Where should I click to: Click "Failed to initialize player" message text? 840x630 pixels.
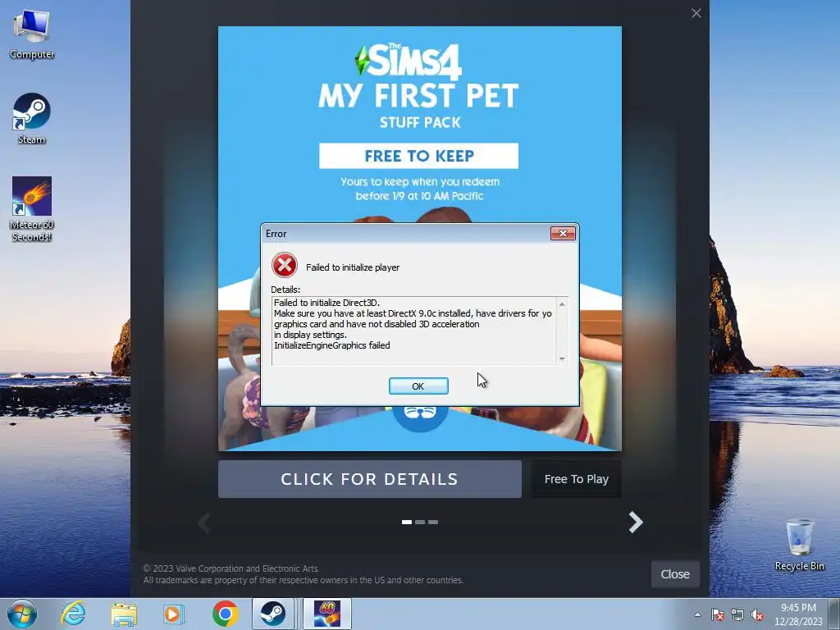point(353,267)
